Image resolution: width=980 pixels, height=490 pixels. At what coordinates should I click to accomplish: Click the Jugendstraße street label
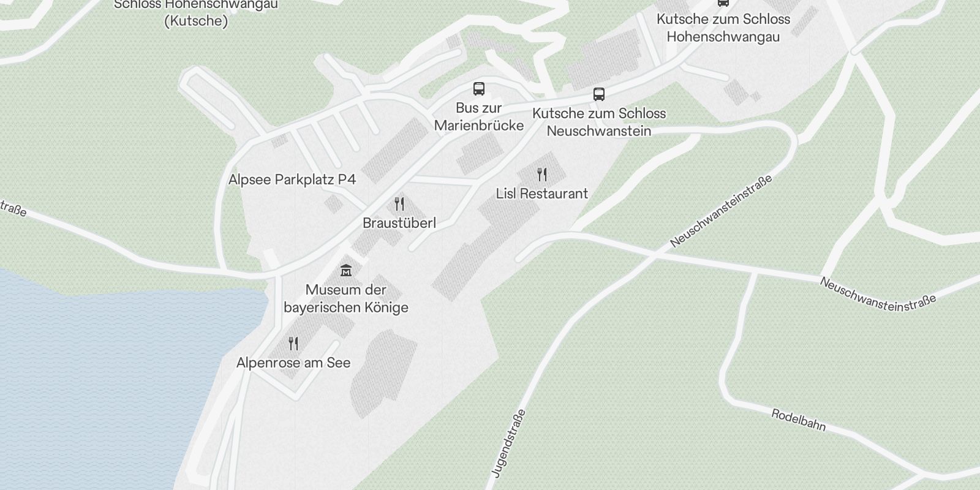coord(508,443)
